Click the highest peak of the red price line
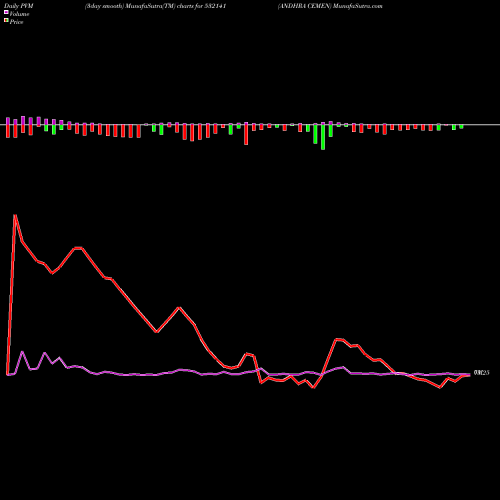Viewport: 500px width, 500px height. click(x=15, y=215)
